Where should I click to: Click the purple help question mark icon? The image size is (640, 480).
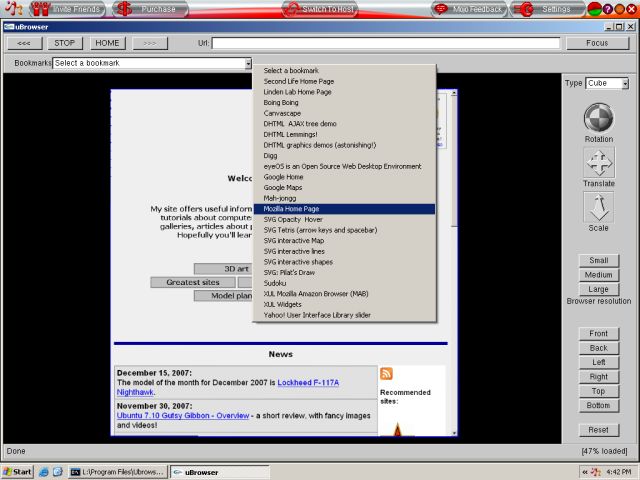(x=607, y=9)
